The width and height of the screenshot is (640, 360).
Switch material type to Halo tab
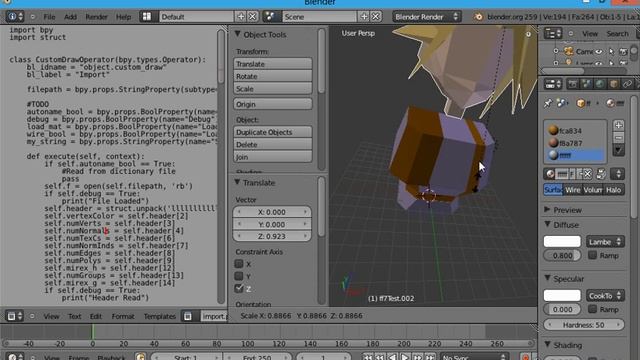(x=613, y=190)
